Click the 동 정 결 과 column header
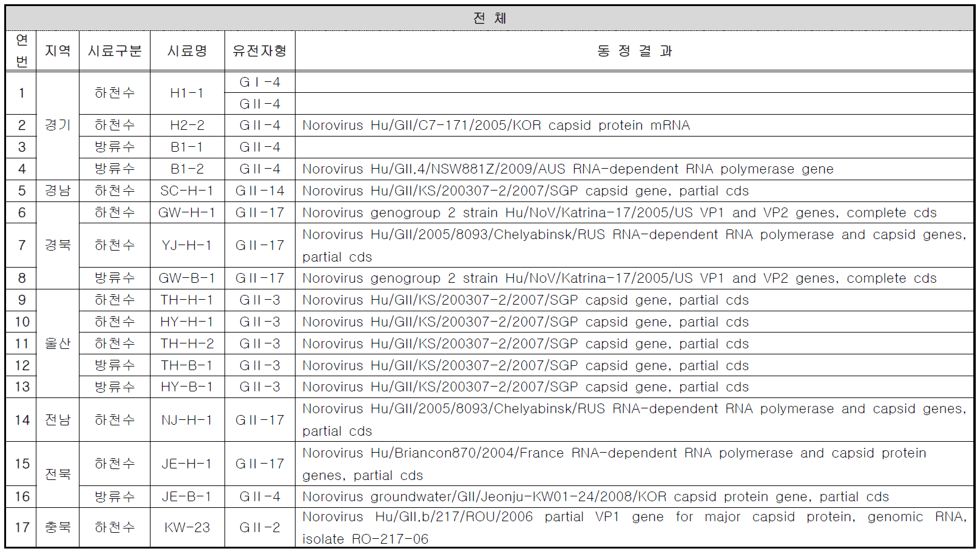Viewport: 980px width, 554px height. point(635,50)
